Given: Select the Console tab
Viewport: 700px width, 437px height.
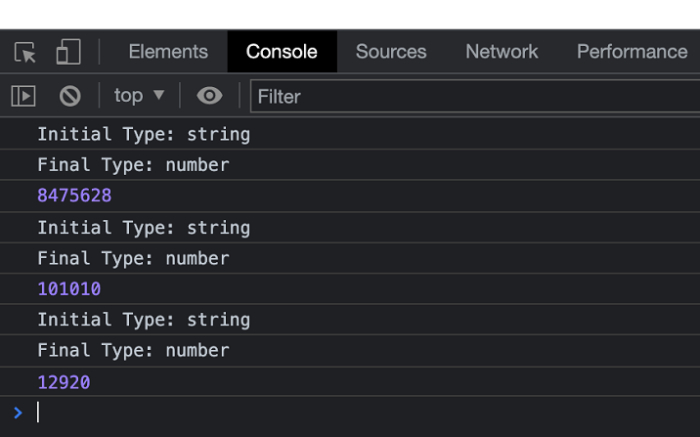Looking at the screenshot, I should point(281,52).
